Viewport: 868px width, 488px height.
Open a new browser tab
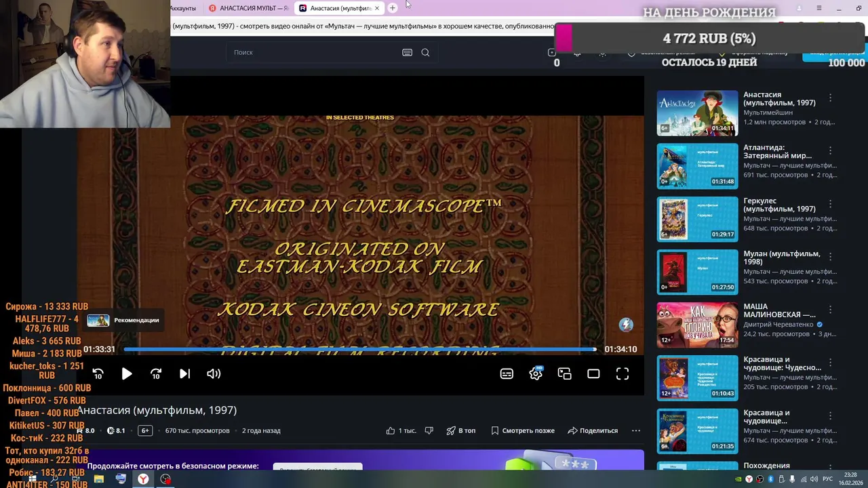(x=392, y=8)
